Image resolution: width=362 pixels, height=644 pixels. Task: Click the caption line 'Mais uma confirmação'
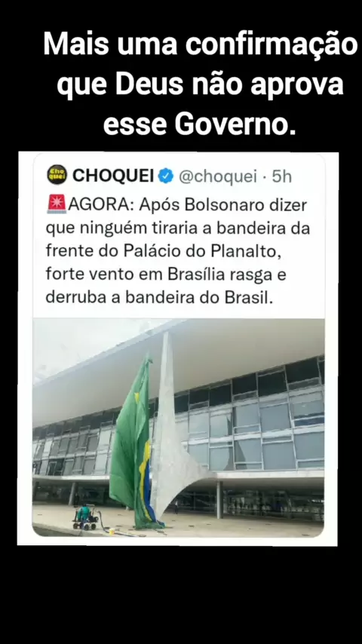[x=201, y=44]
